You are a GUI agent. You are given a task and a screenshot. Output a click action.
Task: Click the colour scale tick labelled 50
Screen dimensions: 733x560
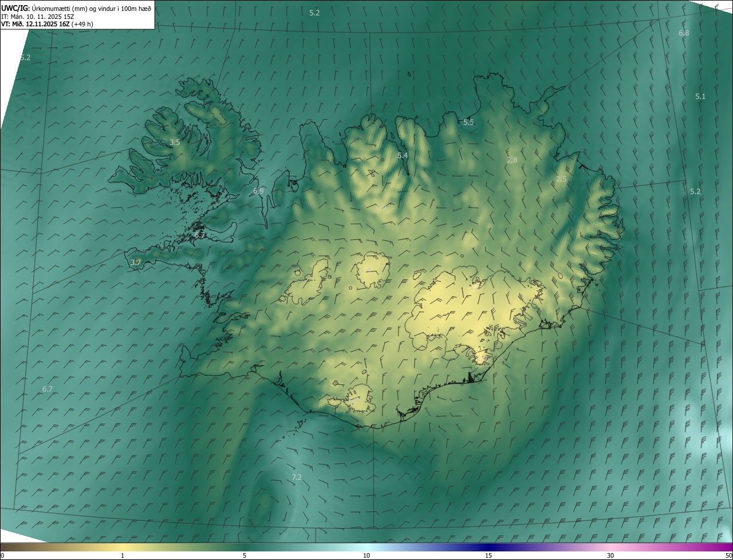pos(728,555)
